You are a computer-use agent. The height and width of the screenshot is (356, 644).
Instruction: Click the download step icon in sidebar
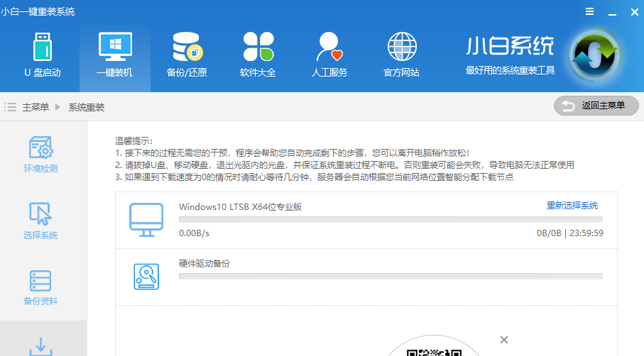(x=40, y=345)
